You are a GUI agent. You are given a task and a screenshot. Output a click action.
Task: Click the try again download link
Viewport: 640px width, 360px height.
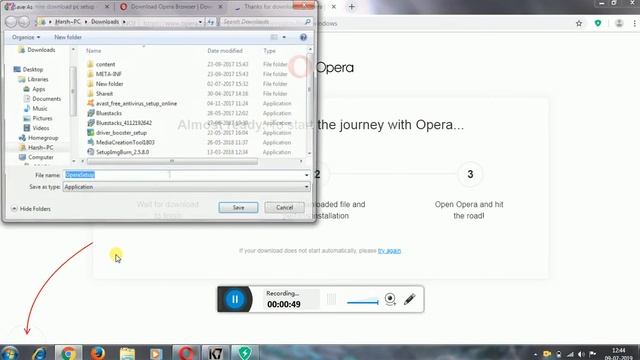coord(389,251)
